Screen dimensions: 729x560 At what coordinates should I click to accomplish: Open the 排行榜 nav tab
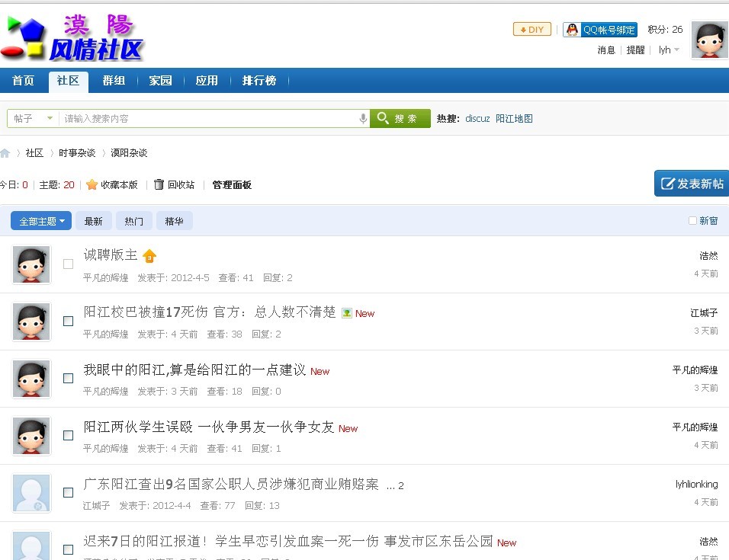(x=259, y=80)
